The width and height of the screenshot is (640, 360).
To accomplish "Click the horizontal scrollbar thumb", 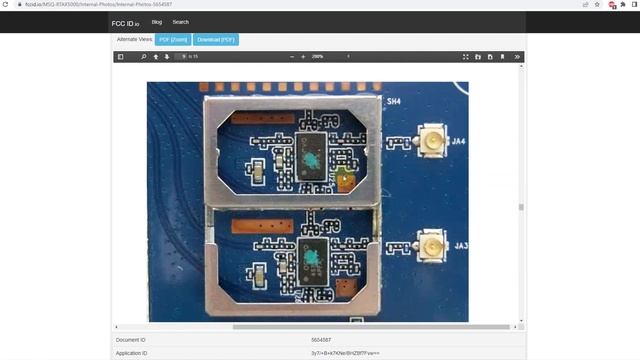I will 371,327.
